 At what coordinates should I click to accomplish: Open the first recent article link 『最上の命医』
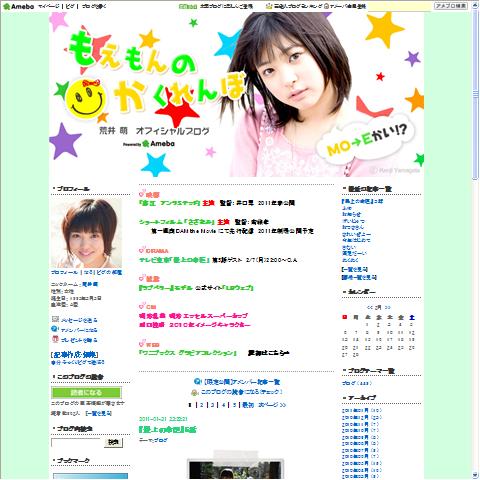tap(362, 201)
